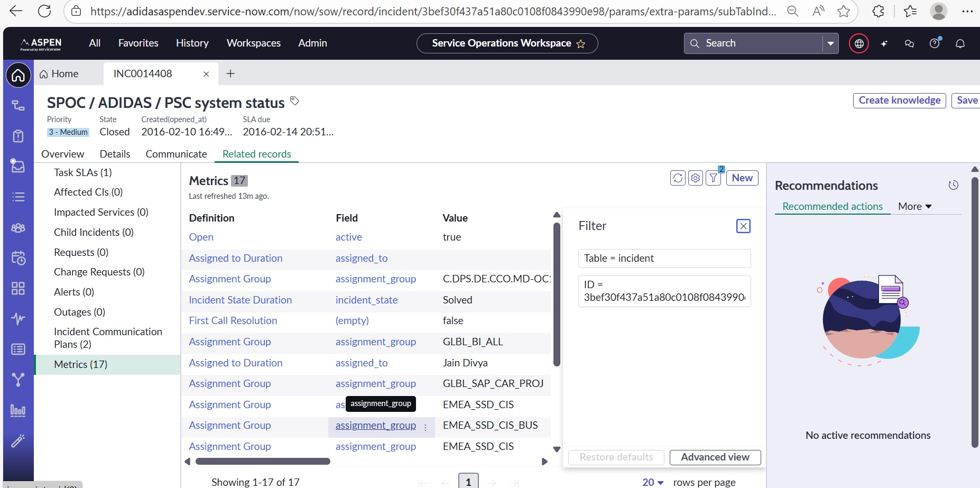Reload the page with the refresh icon

point(45,11)
